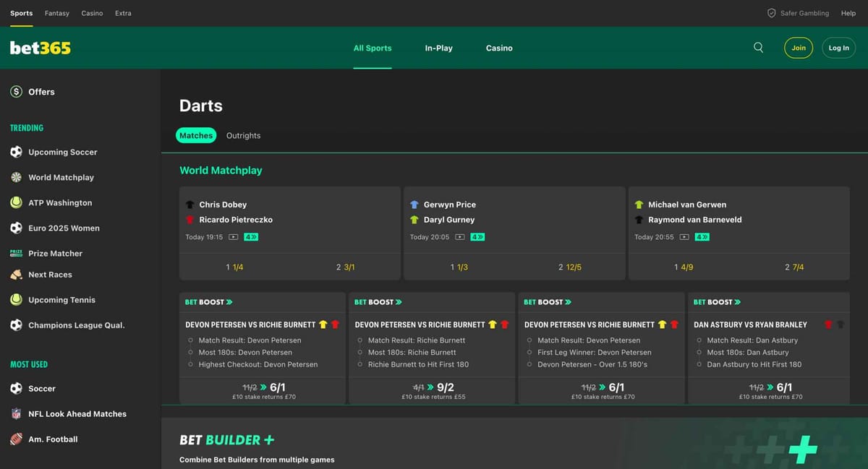Click Gerwyn Price's blue shirt icon
The width and height of the screenshot is (868, 469).
(414, 205)
